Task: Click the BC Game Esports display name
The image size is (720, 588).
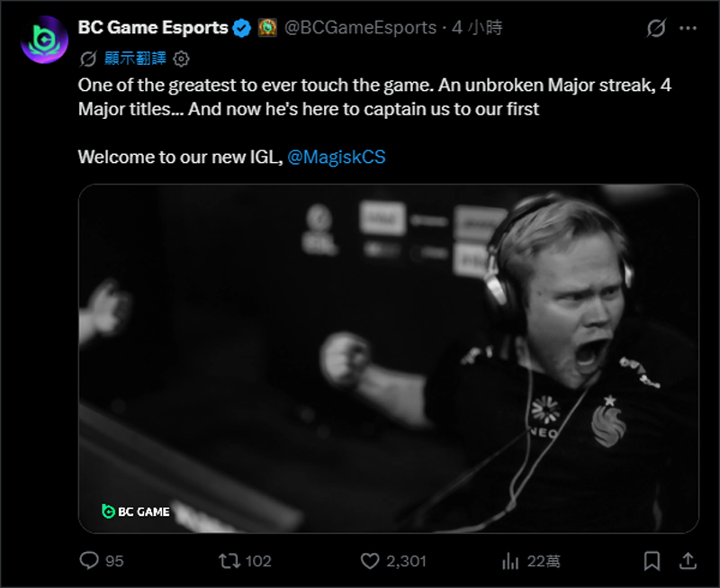Action: (153, 28)
